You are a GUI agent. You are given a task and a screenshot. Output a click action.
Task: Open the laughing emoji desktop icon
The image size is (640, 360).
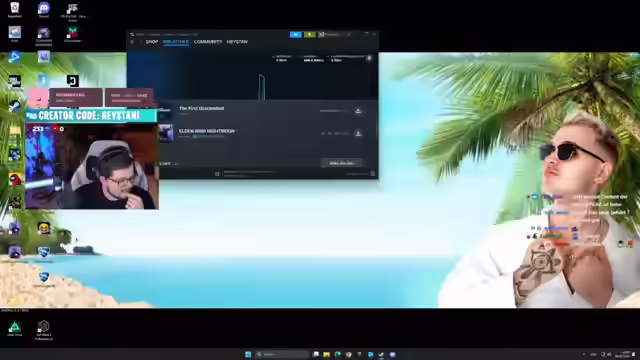click(x=44, y=228)
